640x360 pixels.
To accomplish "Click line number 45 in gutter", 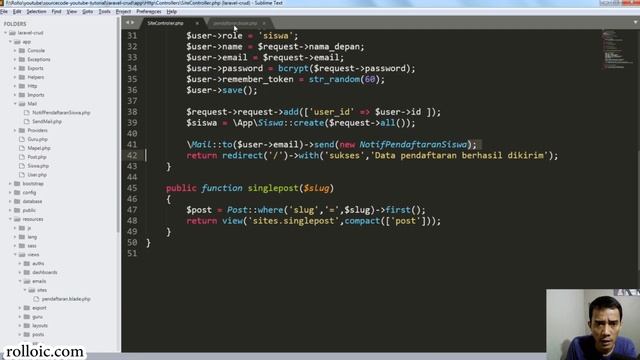I will [x=132, y=188].
